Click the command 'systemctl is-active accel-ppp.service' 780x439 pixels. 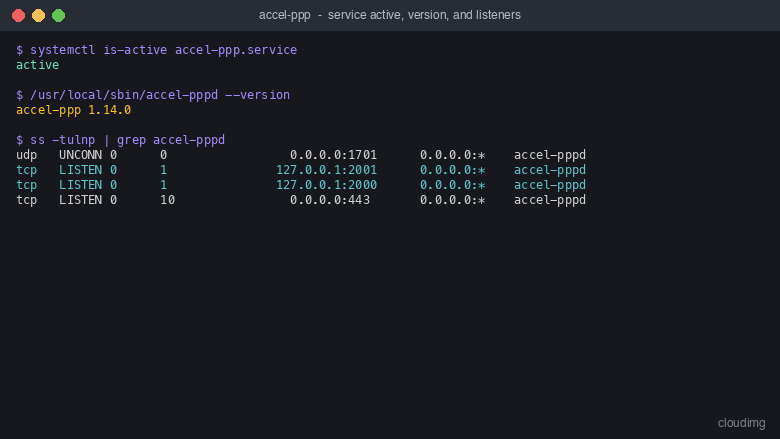[x=163, y=50]
